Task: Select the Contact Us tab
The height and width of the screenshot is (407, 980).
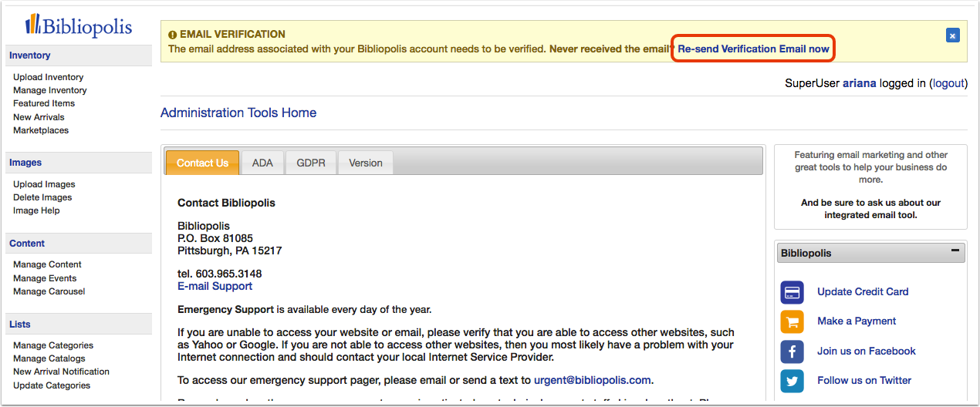Action: [x=202, y=163]
